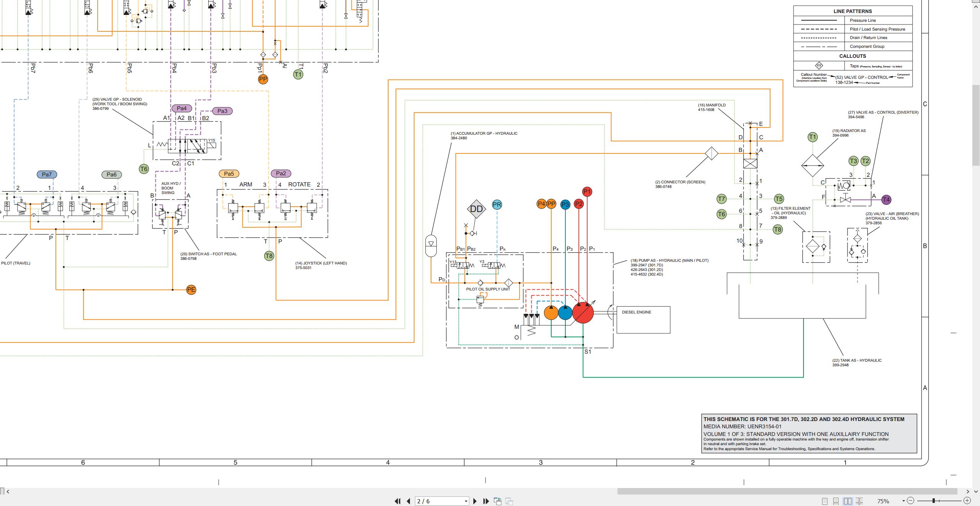Zoom out with the minus button
Screen dimensions: 980x506
tap(911, 501)
